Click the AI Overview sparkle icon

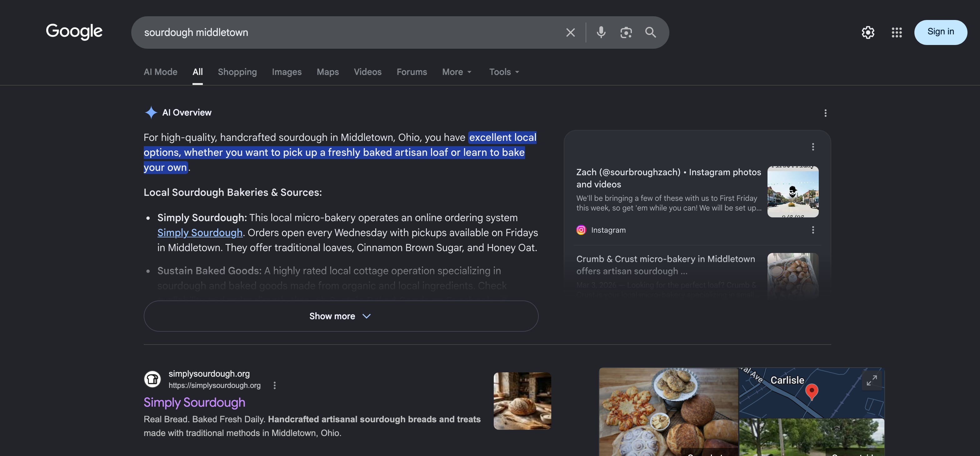[x=151, y=112]
